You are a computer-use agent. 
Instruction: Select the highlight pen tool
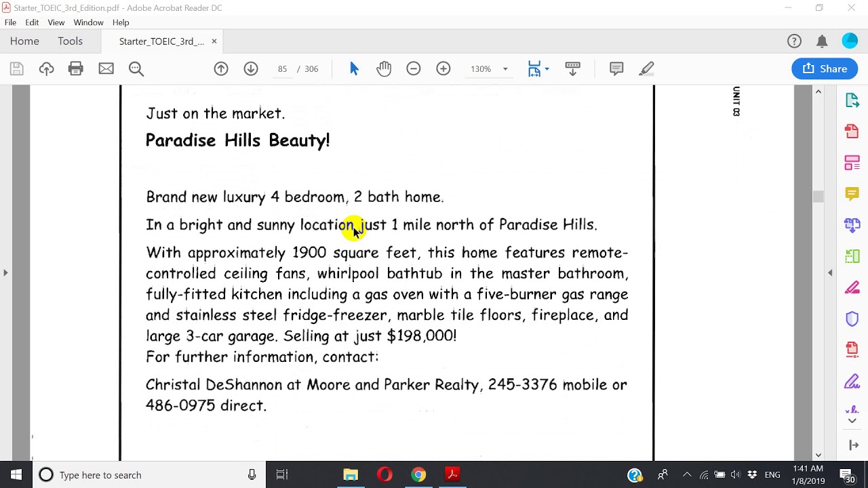click(x=646, y=68)
